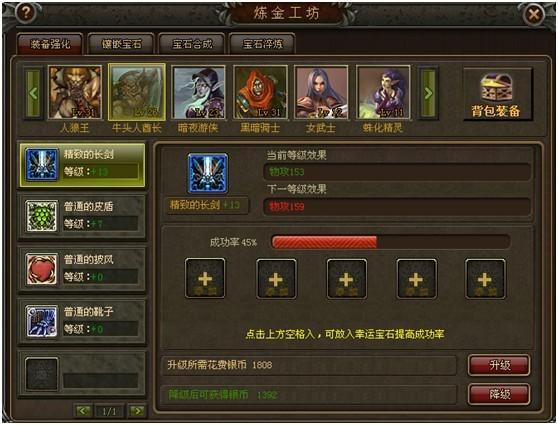Select the 普通的靴子 boots item

(x=82, y=322)
